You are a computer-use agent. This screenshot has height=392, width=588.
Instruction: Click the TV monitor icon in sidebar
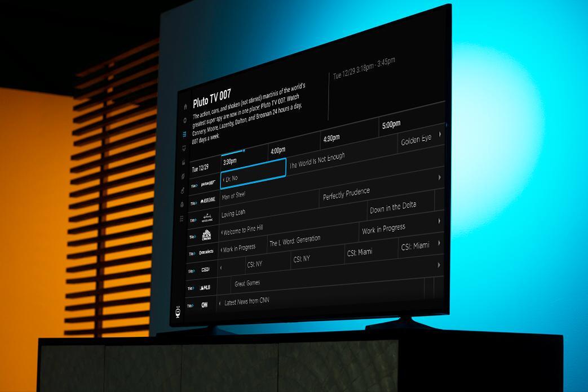click(x=184, y=149)
